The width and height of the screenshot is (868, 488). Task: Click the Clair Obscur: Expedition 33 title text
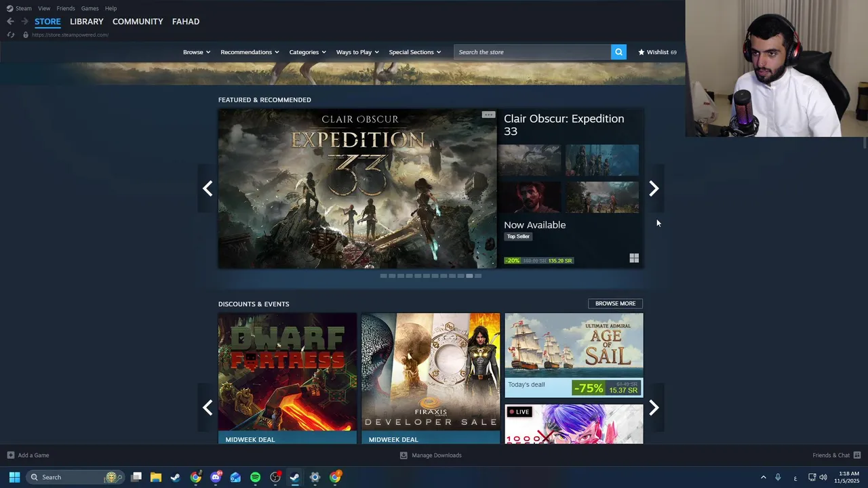pos(564,125)
